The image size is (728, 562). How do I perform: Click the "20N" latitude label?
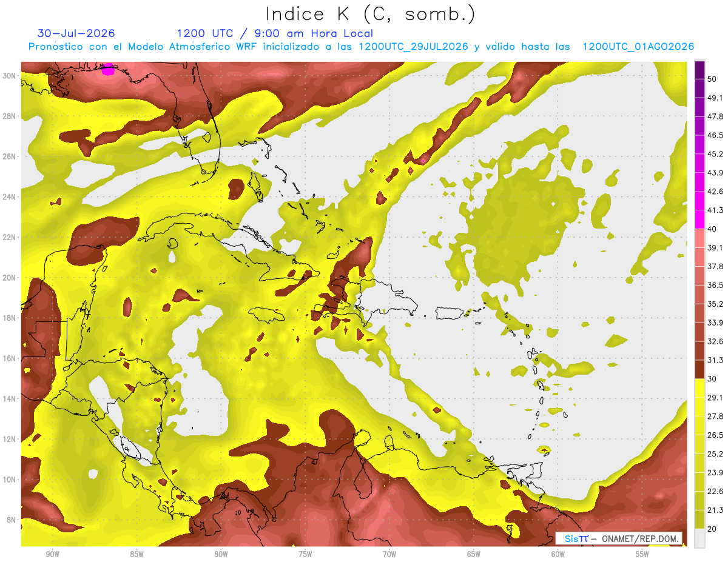point(10,278)
